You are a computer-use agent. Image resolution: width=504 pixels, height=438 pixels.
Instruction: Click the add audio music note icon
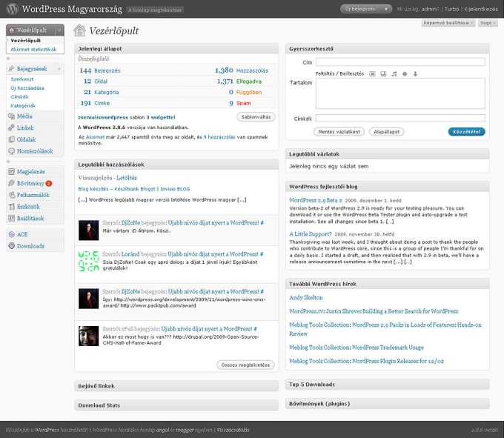(x=394, y=74)
